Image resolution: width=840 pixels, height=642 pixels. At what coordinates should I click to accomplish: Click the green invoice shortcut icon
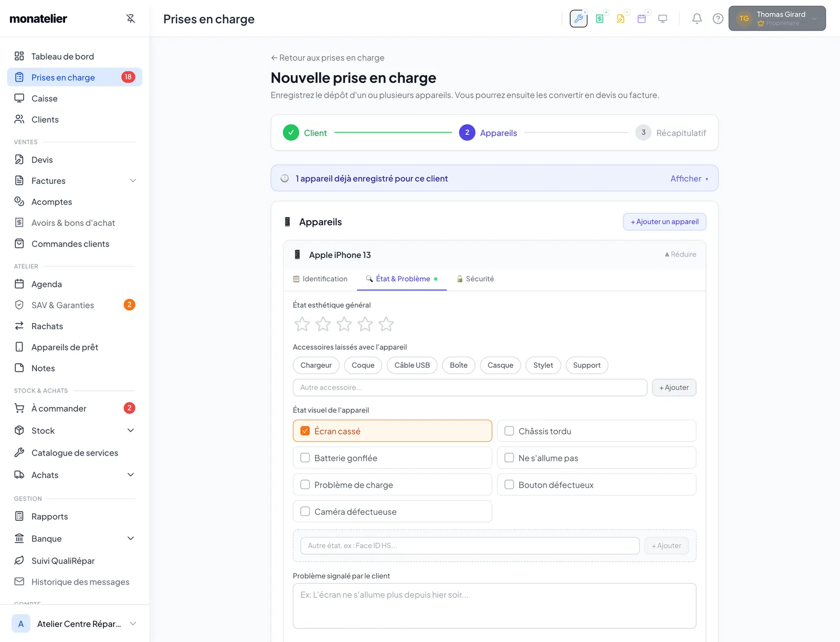point(600,18)
